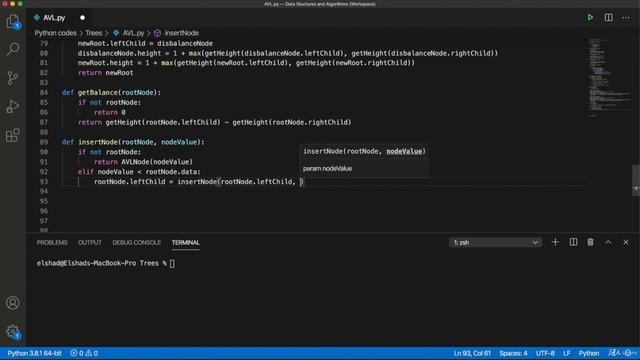640x360 pixels.
Task: Click in the terminal prompt input
Action: click(x=172, y=263)
